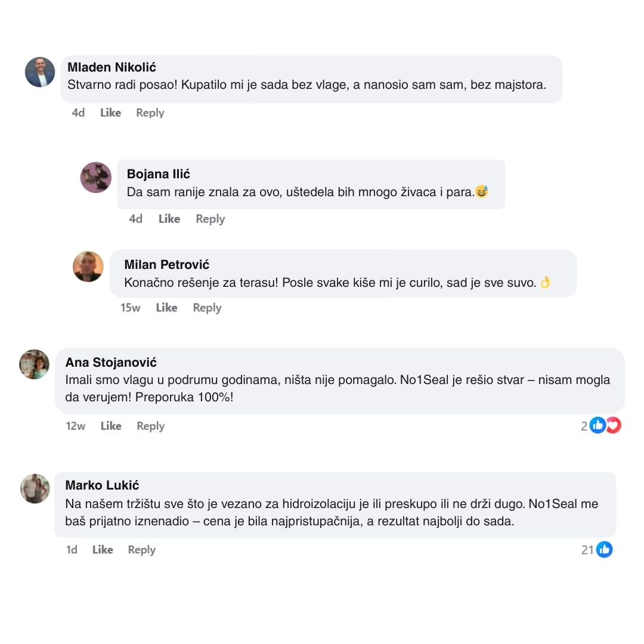Reply to Bojana Ilić's comment
The height and width of the screenshot is (644, 644).
(210, 219)
